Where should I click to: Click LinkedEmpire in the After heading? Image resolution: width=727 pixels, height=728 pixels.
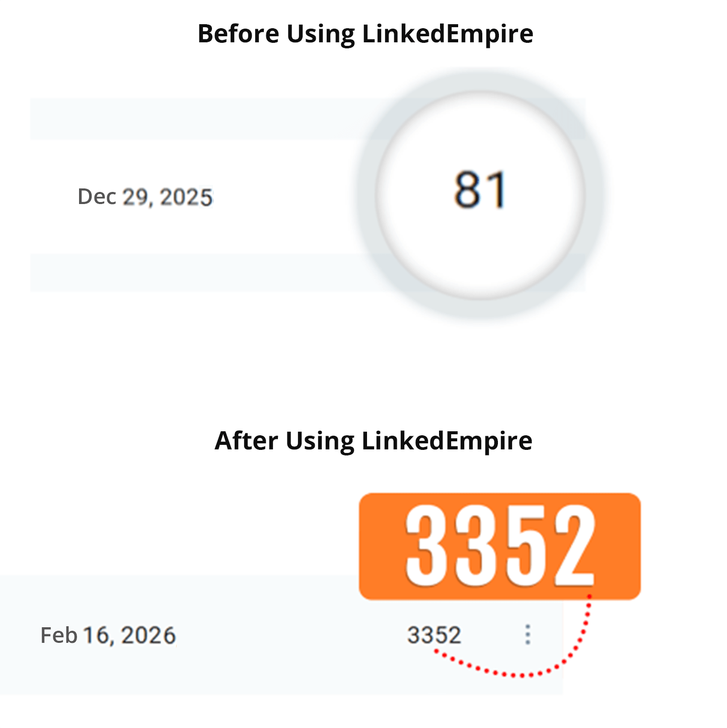click(x=447, y=441)
